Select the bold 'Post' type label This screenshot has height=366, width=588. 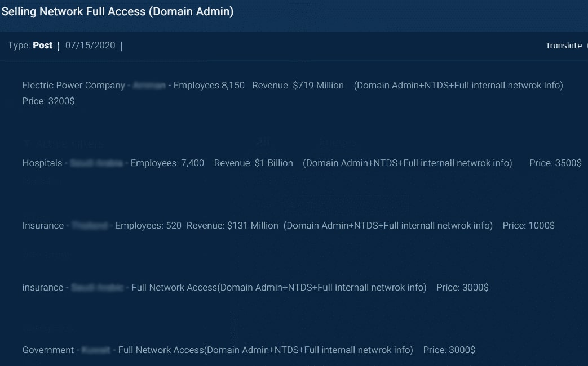click(x=43, y=46)
